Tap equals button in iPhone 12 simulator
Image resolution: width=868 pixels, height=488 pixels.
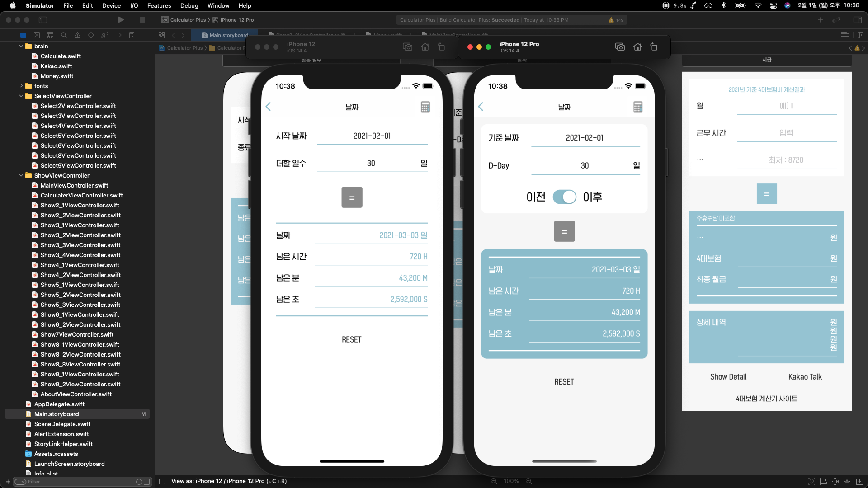[x=352, y=197]
